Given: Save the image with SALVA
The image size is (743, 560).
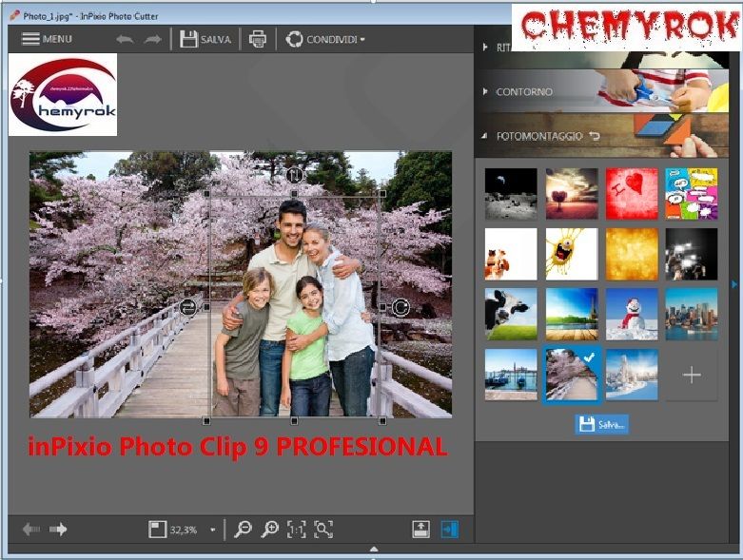Looking at the screenshot, I should [205, 39].
